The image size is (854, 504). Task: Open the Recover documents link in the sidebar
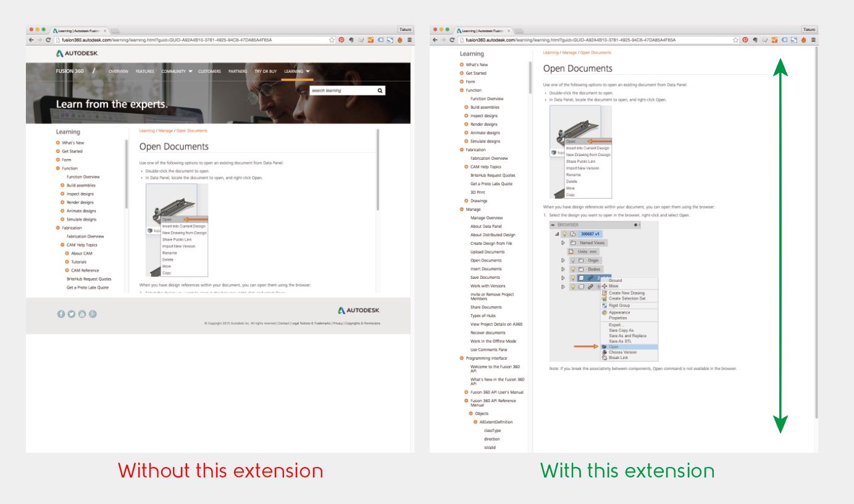tap(488, 333)
